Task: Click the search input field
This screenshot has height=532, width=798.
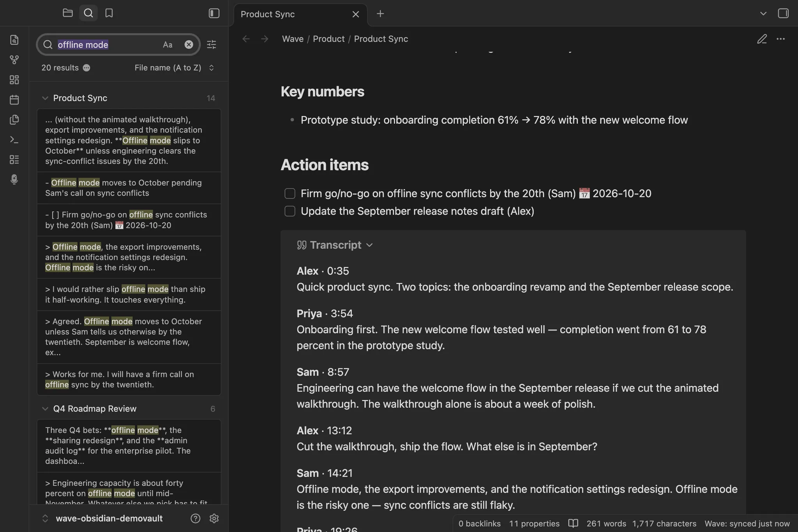Action: click(118, 44)
